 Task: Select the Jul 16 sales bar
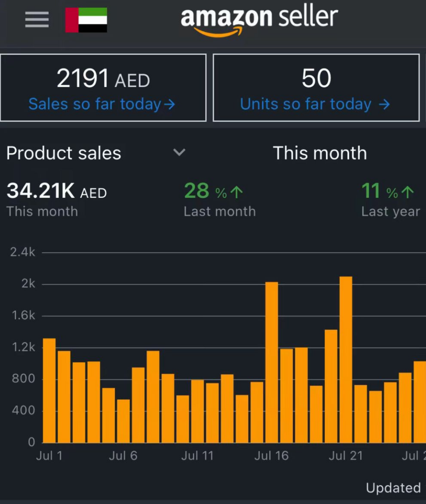point(272,362)
